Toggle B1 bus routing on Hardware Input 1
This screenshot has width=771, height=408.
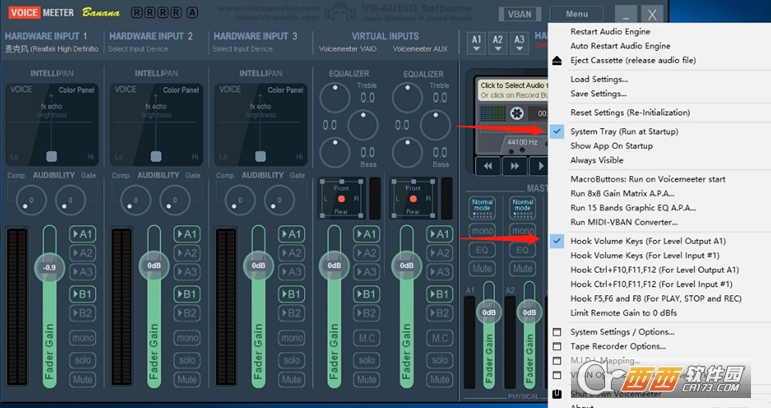[83, 294]
